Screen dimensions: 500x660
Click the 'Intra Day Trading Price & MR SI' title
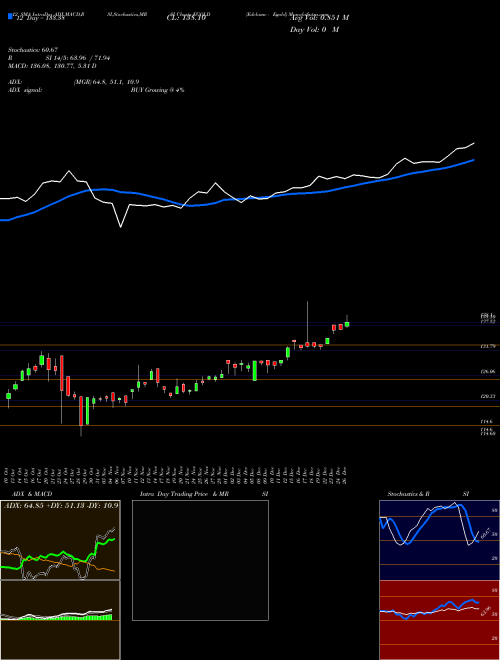point(205,494)
